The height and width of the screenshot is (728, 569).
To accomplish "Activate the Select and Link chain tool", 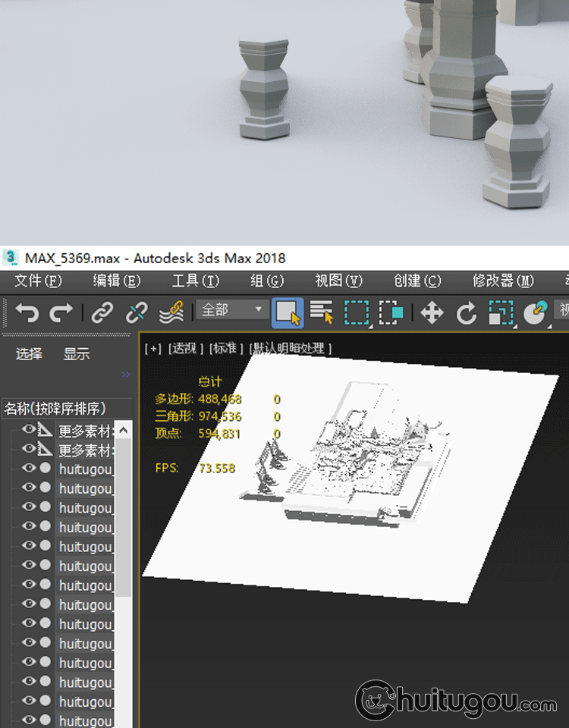I will click(x=102, y=312).
